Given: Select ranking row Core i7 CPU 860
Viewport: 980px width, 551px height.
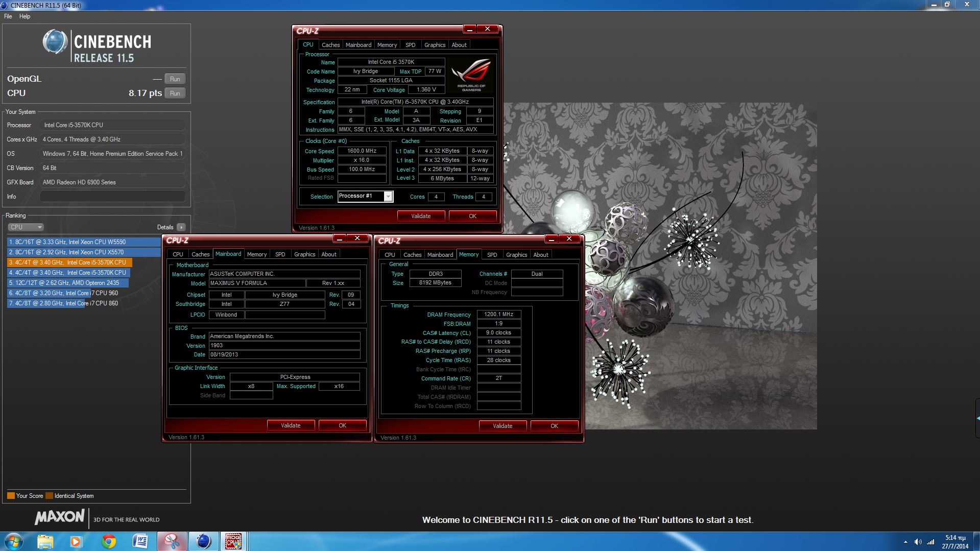Looking at the screenshot, I should tap(63, 303).
